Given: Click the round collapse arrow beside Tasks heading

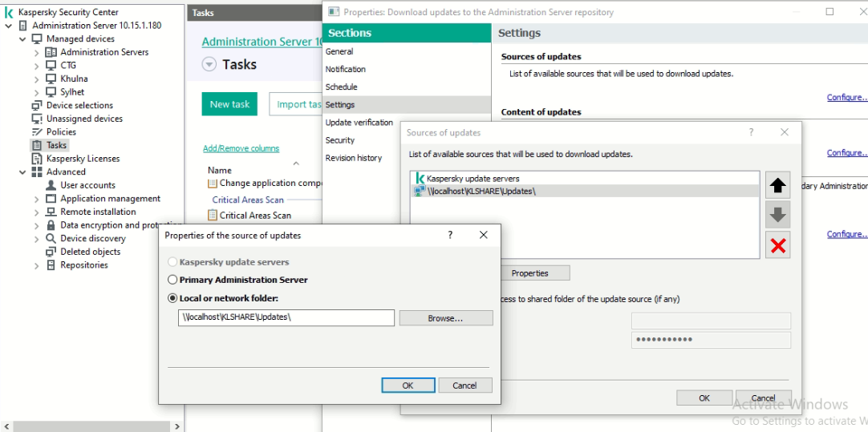Looking at the screenshot, I should pos(209,65).
